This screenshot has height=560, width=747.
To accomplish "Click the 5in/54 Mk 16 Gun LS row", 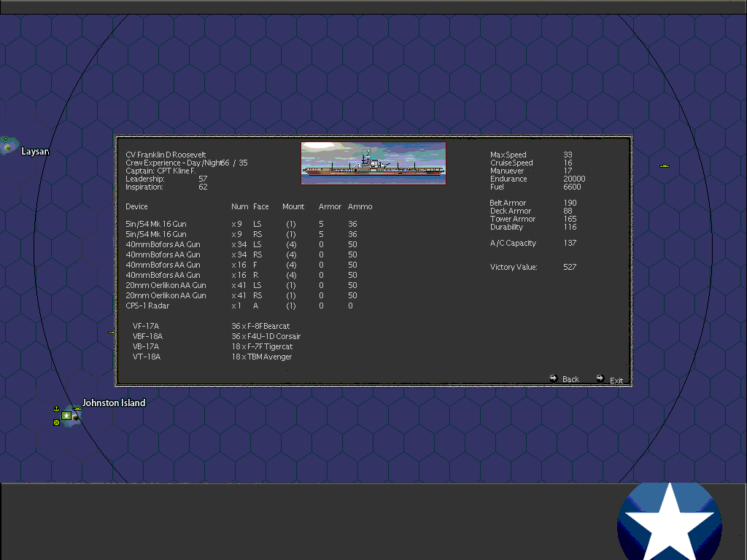I will coord(241,224).
